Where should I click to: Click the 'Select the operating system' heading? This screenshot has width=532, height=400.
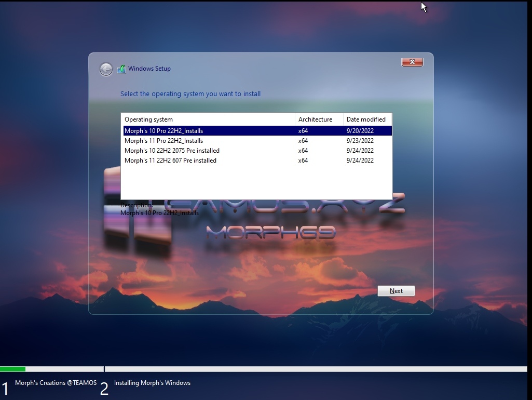point(190,94)
